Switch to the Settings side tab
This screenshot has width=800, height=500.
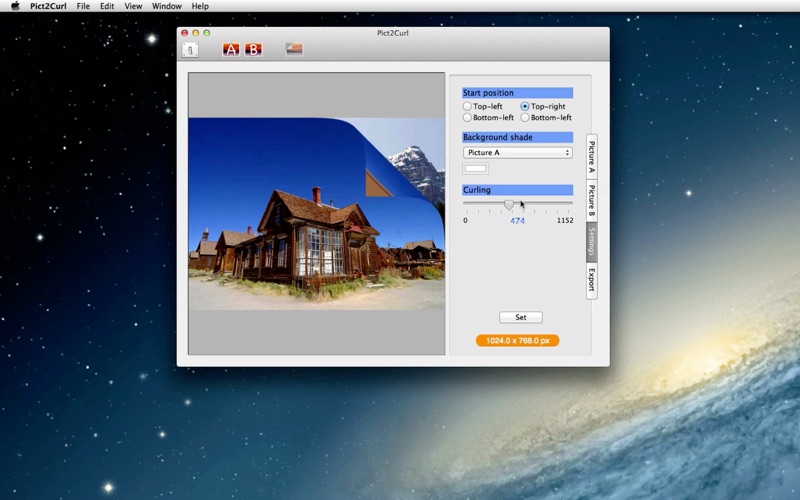[591, 242]
